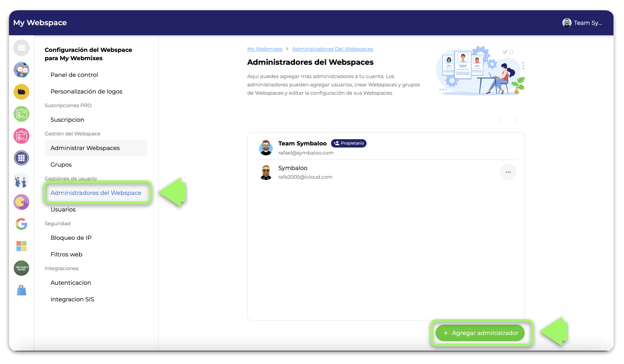
Task: Go to Bloqueo de IP
Action: pyautogui.click(x=71, y=238)
